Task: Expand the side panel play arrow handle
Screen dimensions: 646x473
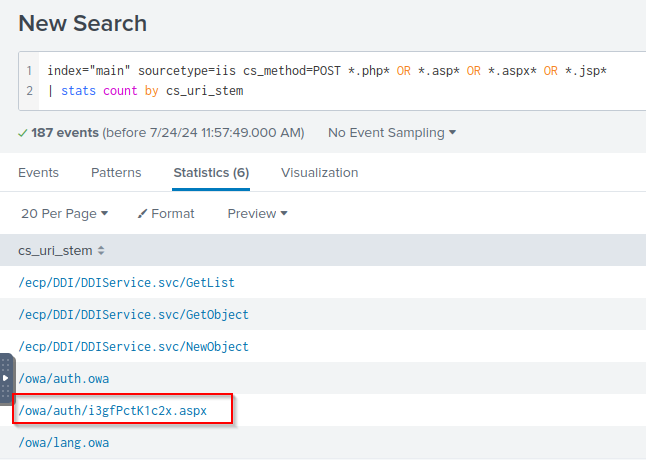Action: click(5, 378)
